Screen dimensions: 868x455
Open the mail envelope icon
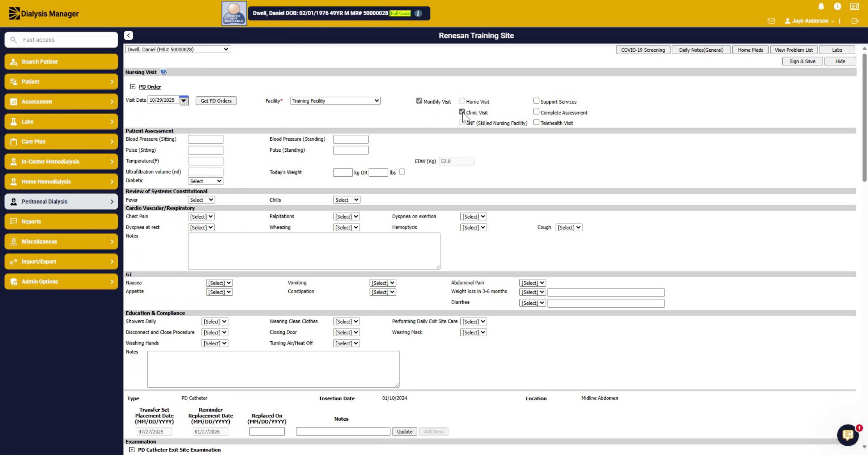tap(771, 21)
